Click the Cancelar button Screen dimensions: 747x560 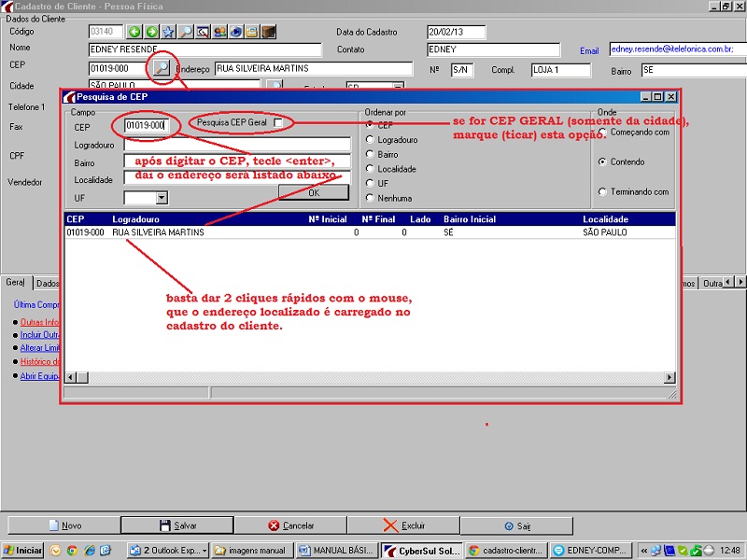(290, 525)
